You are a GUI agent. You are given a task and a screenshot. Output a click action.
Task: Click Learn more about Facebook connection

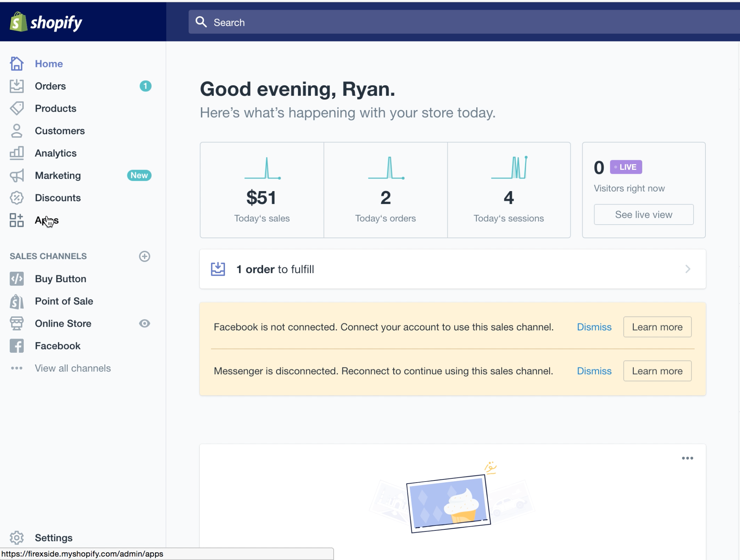[x=656, y=326]
